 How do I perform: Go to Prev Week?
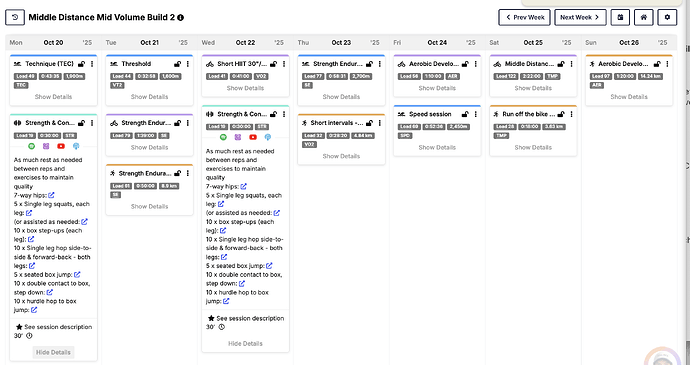[525, 18]
